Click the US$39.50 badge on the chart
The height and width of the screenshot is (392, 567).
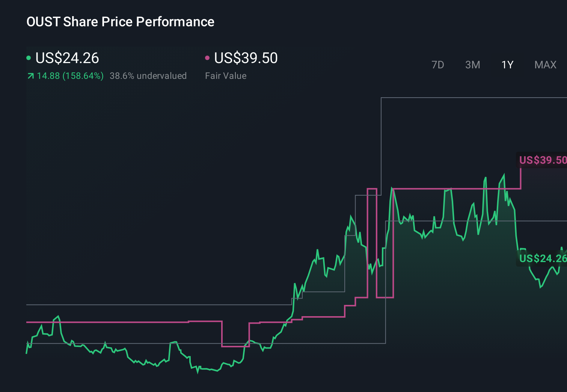pyautogui.click(x=542, y=160)
